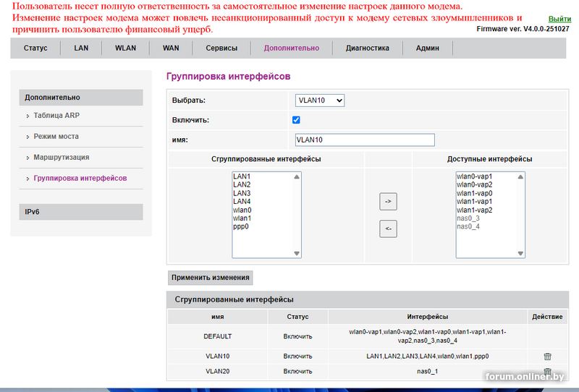Click the имя input field containing VLAN10

[365, 140]
